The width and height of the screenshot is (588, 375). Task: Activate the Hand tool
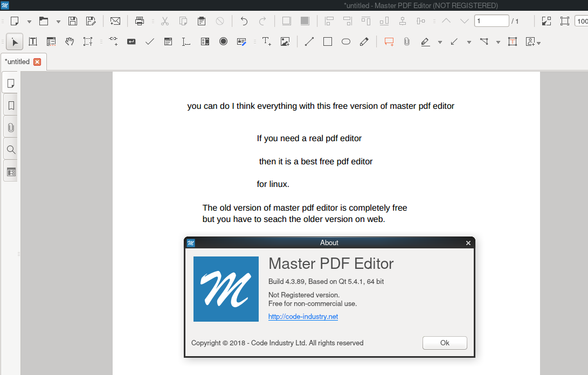coord(70,41)
